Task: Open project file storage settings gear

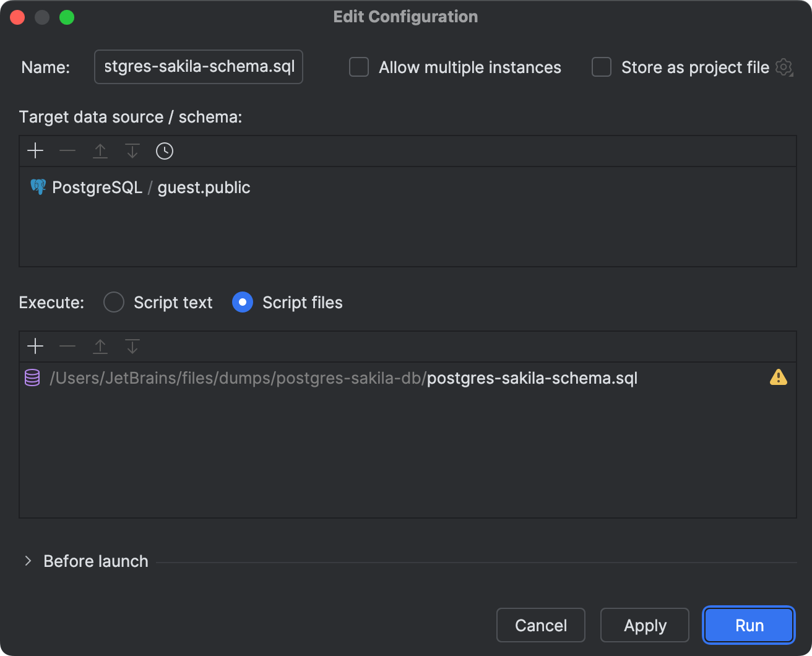Action: (x=784, y=67)
